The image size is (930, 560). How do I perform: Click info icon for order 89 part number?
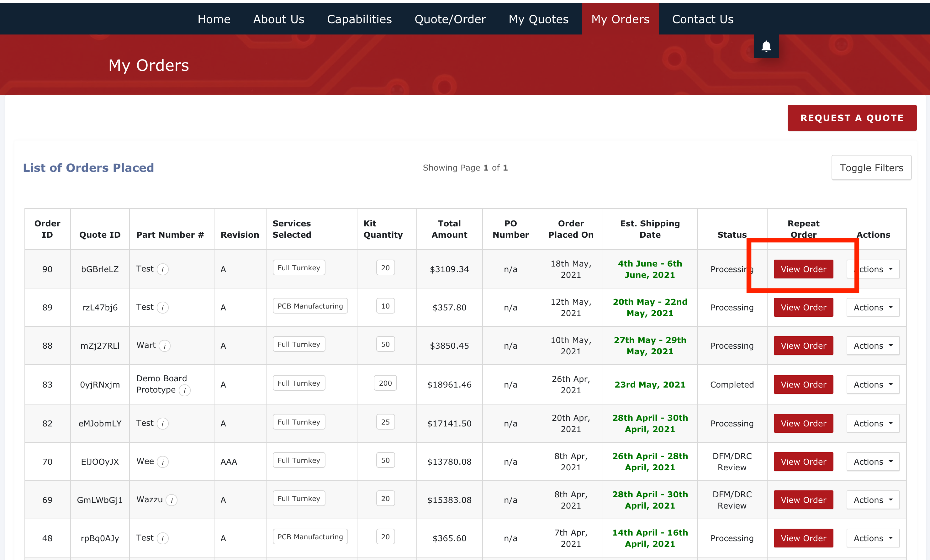(x=163, y=308)
